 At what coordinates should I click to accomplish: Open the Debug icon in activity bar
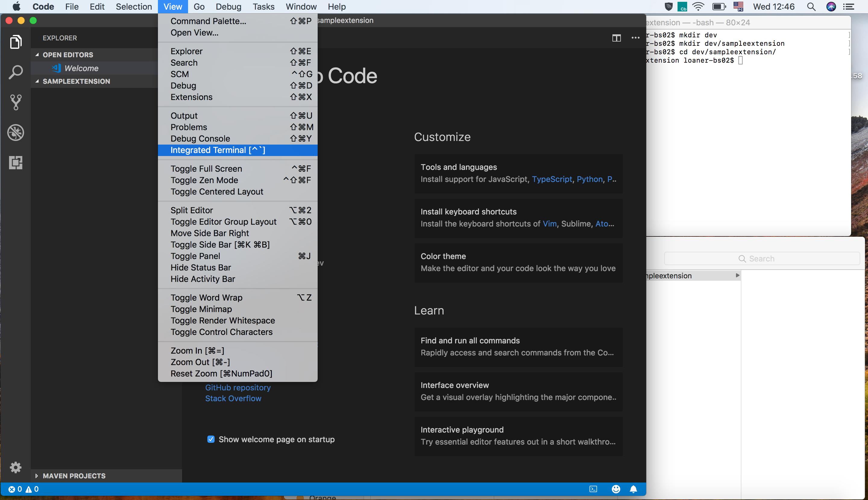pyautogui.click(x=16, y=133)
